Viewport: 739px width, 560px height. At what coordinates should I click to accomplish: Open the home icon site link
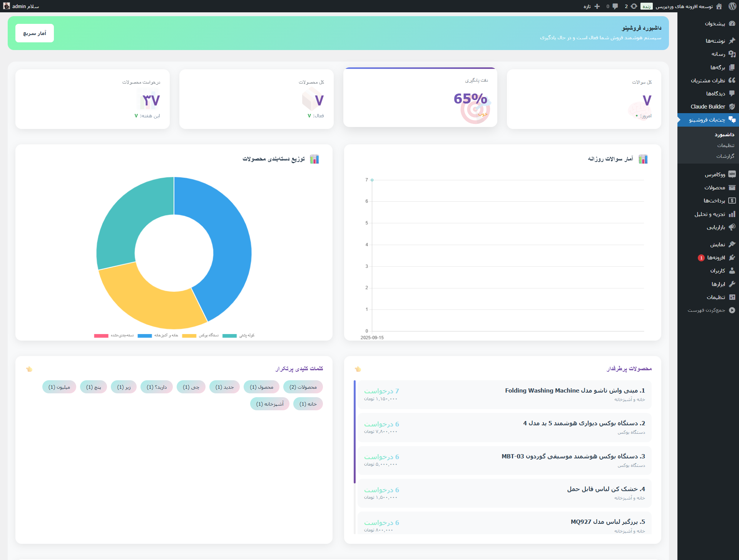coord(719,6)
